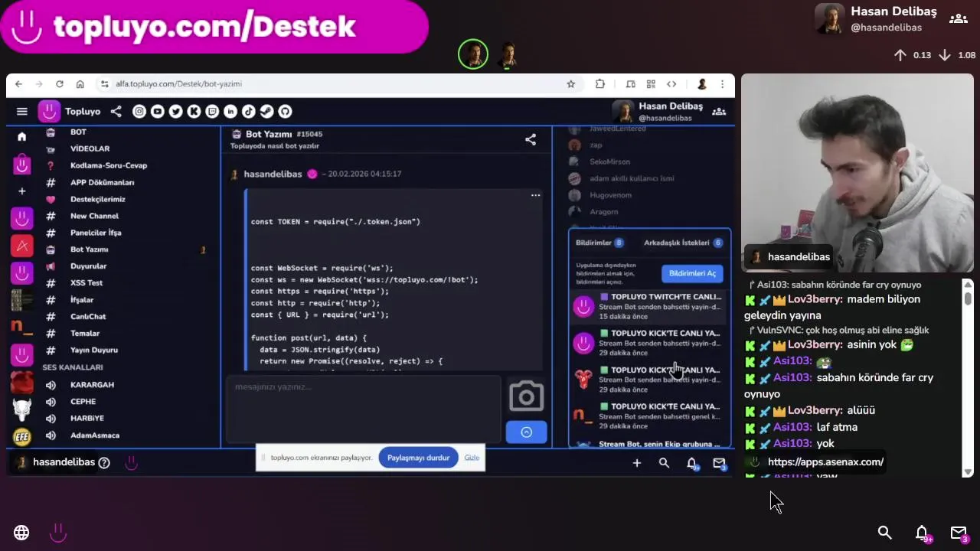Open the EFE server icon

21,437
